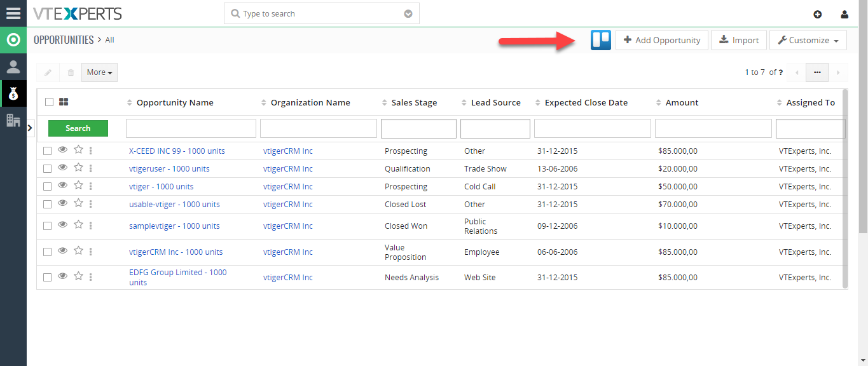Image resolution: width=868 pixels, height=366 pixels.
Task: Sort by Sales Stage column
Action: (x=410, y=102)
